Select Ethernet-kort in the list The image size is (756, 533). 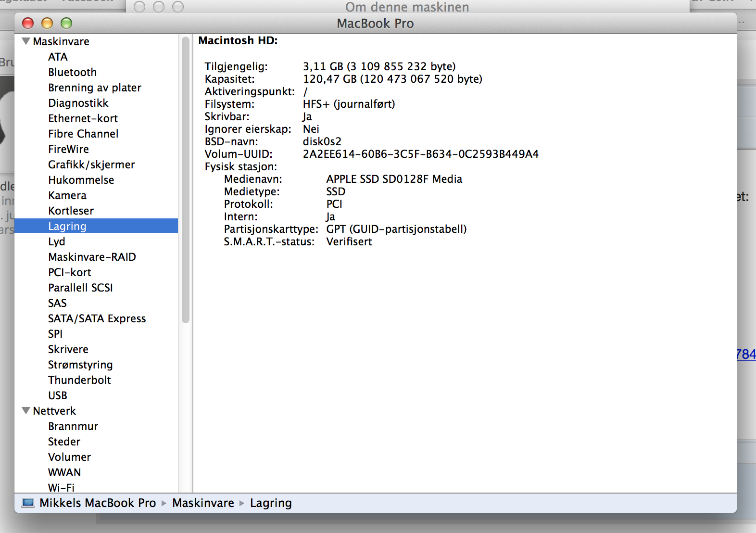[x=83, y=118]
